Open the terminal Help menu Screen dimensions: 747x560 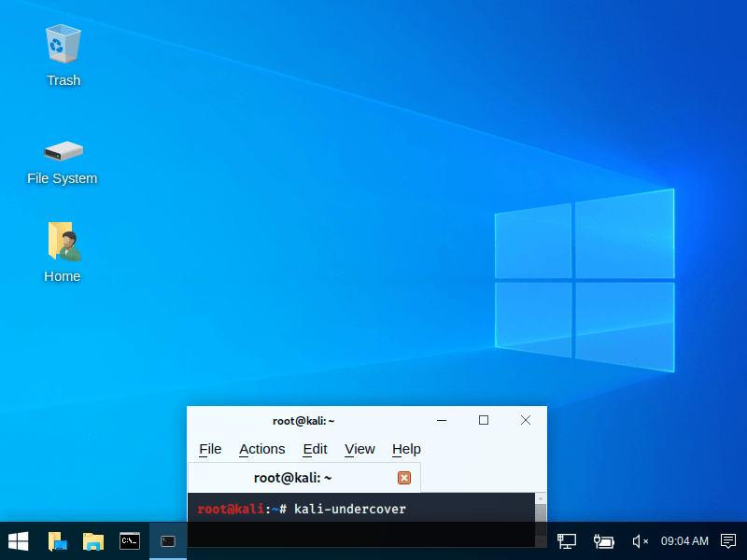[406, 449]
